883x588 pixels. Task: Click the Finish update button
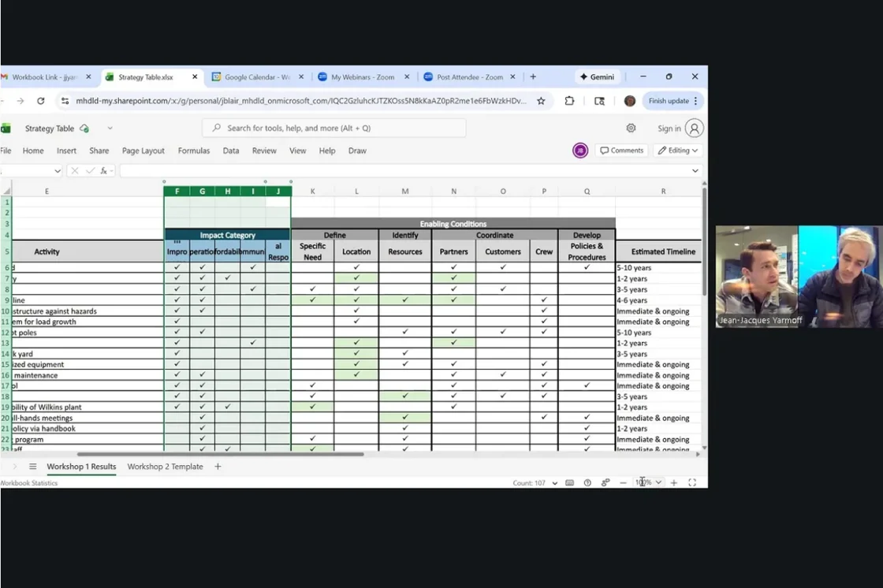pyautogui.click(x=669, y=101)
